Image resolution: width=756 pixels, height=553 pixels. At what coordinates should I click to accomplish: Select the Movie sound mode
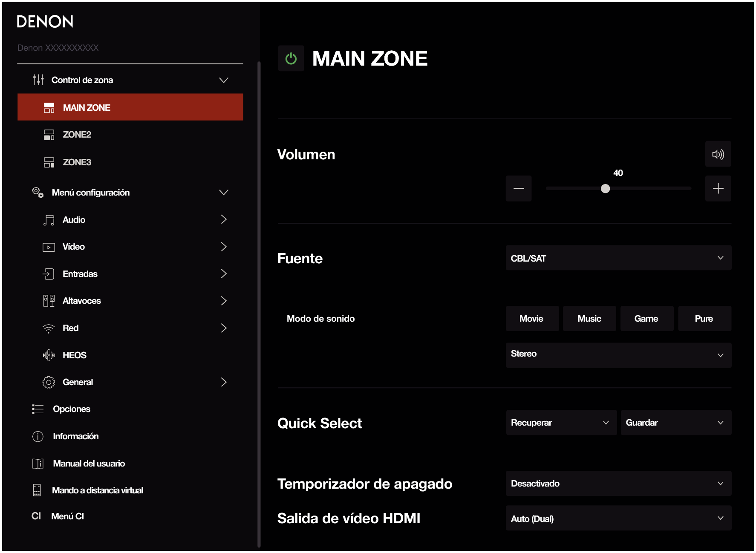tap(532, 319)
